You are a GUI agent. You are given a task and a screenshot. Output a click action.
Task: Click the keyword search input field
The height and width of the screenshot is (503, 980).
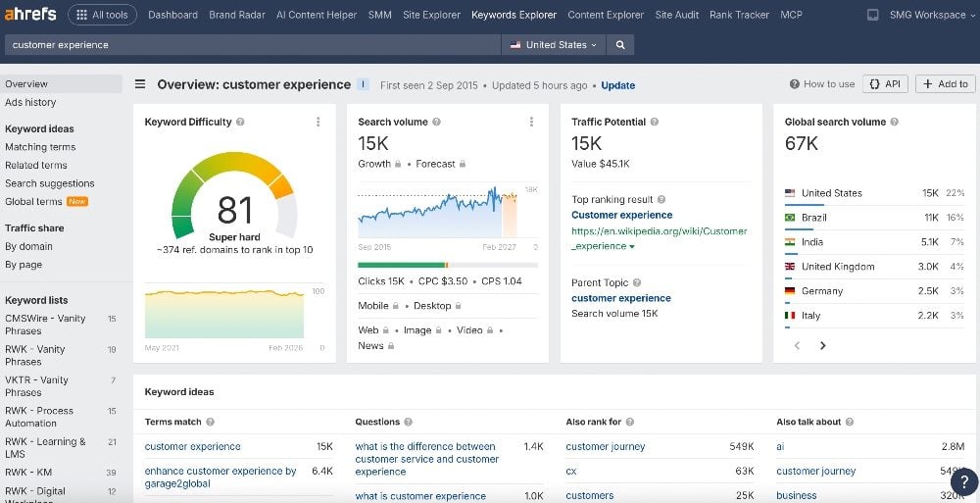pyautogui.click(x=253, y=45)
